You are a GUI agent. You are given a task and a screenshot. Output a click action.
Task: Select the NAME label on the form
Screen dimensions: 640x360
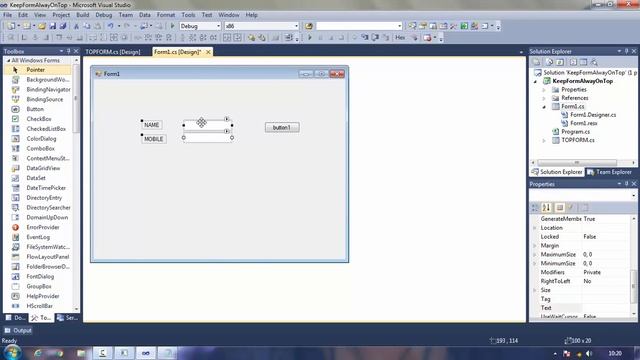click(151, 125)
